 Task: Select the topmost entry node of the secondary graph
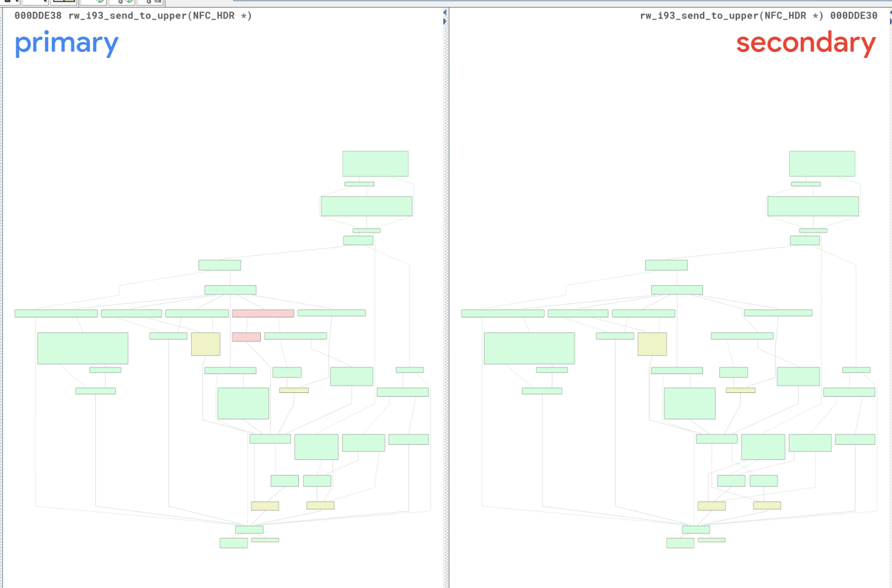point(822,164)
